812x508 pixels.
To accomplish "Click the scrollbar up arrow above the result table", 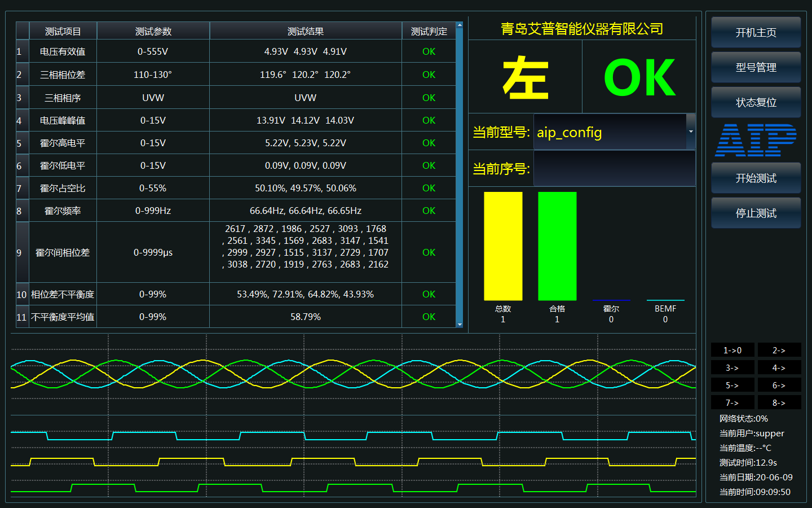I will (460, 24).
